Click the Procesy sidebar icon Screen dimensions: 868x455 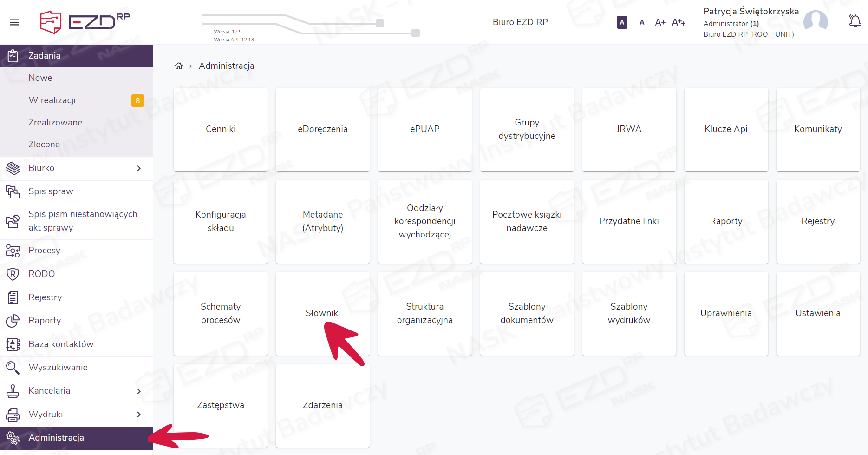pyautogui.click(x=13, y=251)
